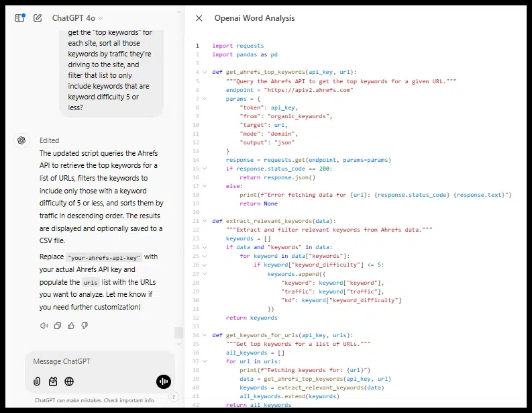
Task: Click the ChatGPT logo avatar beside Edited
Action: pyautogui.click(x=21, y=140)
